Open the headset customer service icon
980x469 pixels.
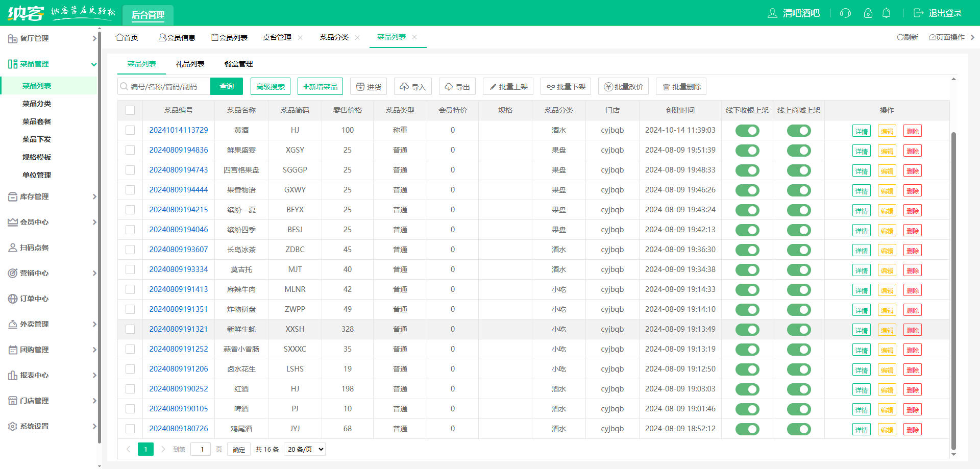845,13
